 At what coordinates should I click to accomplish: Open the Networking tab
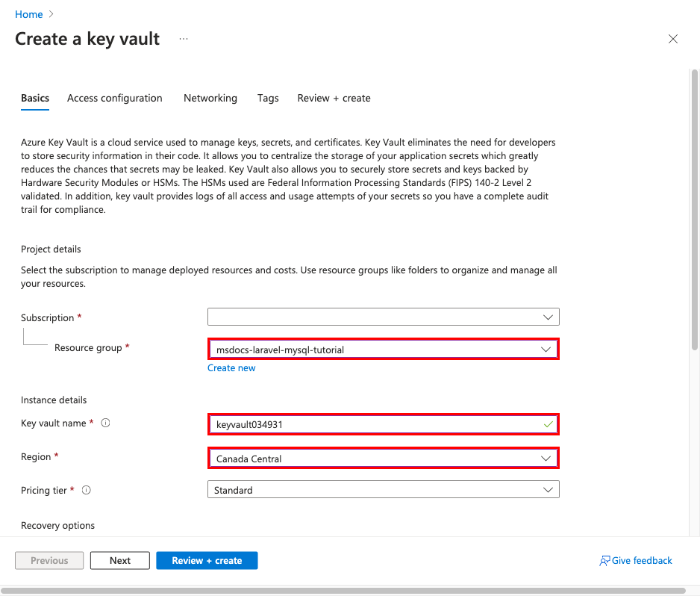210,98
